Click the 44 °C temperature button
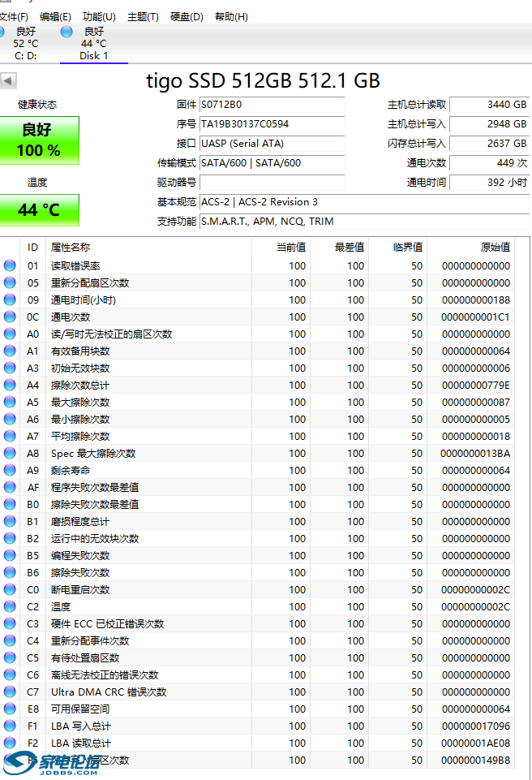The width and height of the screenshot is (532, 780). click(x=39, y=210)
